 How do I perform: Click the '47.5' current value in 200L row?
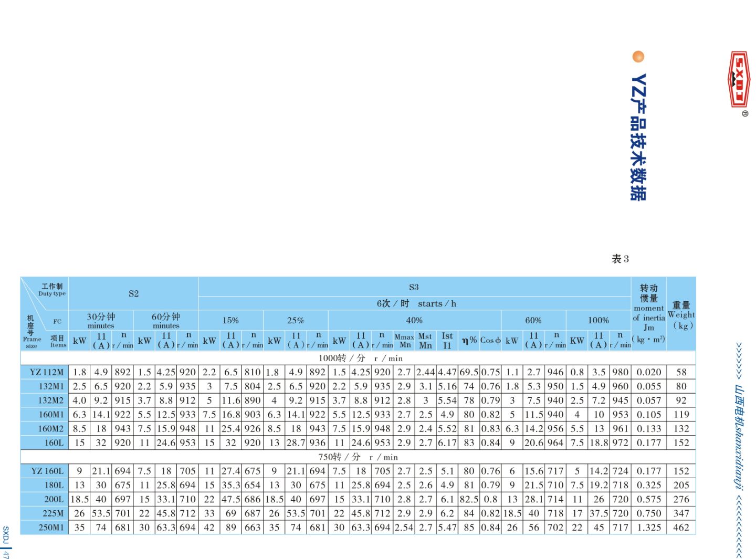tap(230, 500)
